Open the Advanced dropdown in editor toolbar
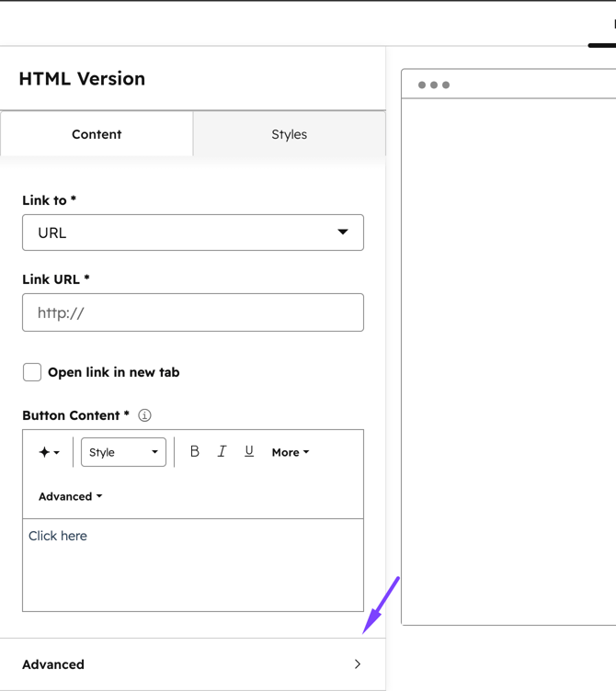This screenshot has width=616, height=691. coord(71,496)
